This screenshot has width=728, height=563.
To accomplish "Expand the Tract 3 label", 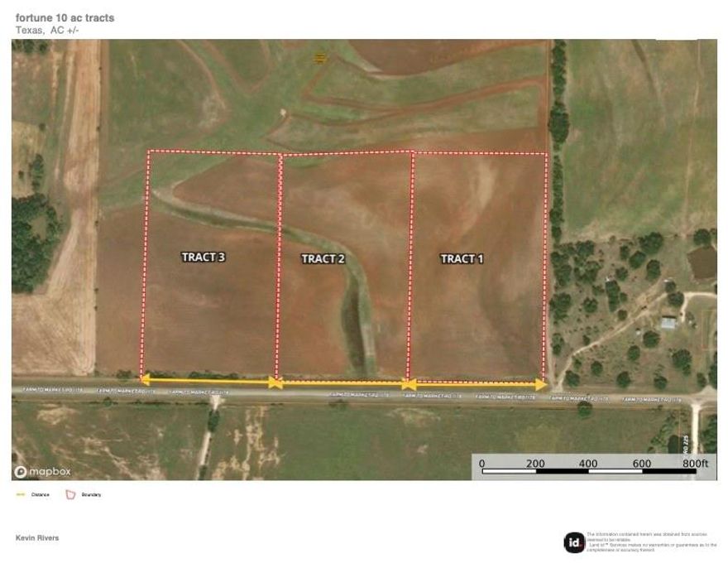I will click(204, 257).
